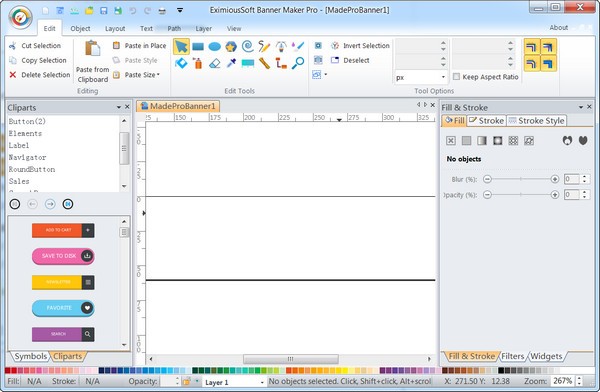Select the nonzero fill rule heart icon
The height and width of the screenshot is (392, 600).
click(x=583, y=140)
